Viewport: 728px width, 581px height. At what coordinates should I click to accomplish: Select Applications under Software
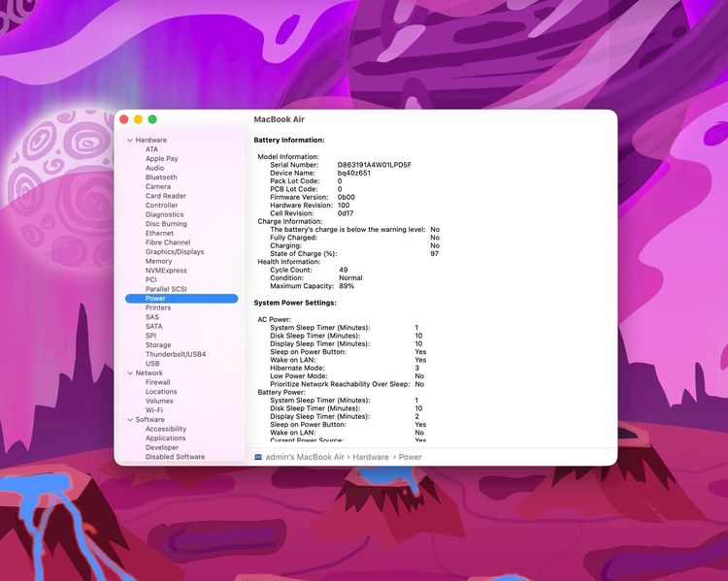[165, 438]
